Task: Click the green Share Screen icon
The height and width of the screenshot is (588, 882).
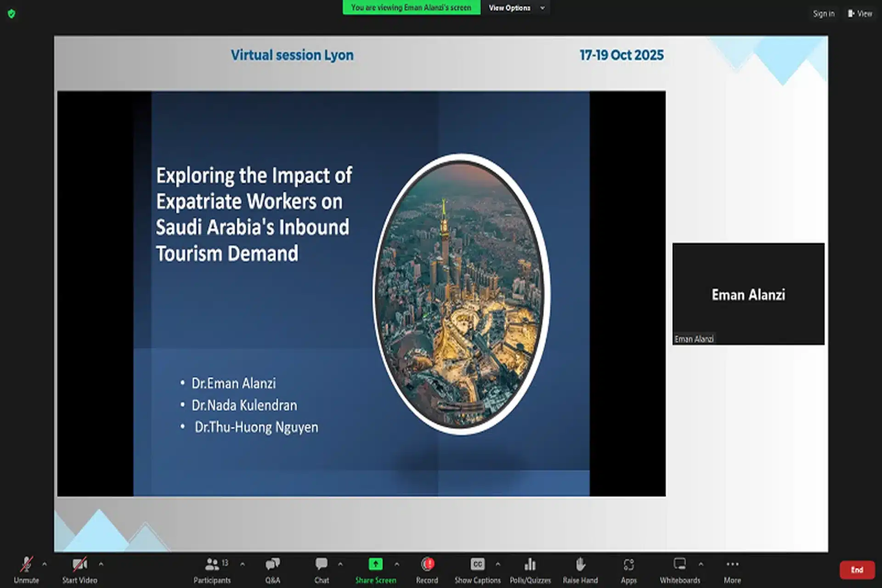Action: [x=375, y=565]
